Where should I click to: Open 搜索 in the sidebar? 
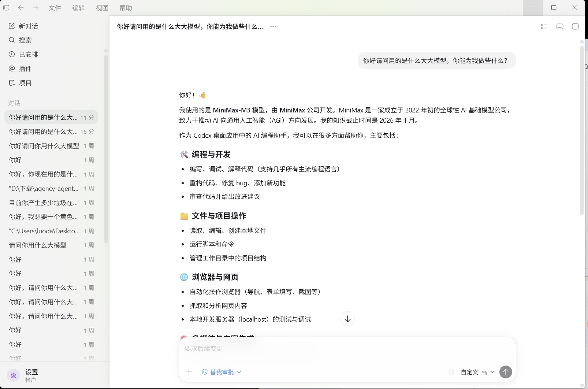51,40
